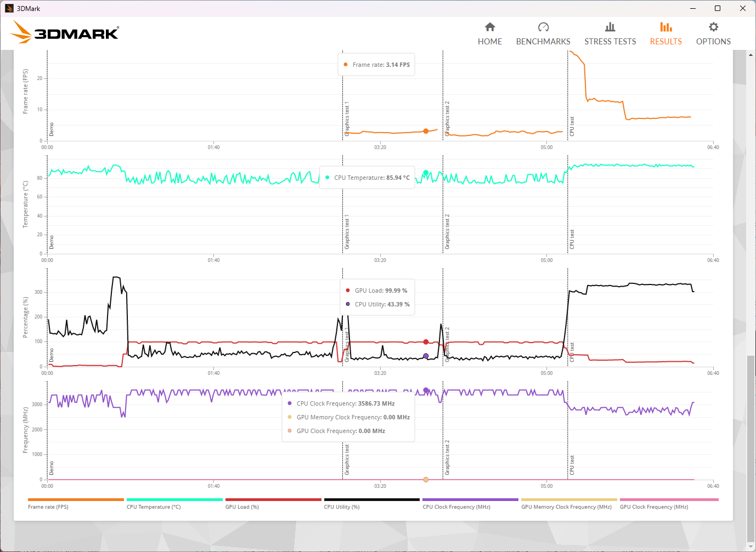The width and height of the screenshot is (756, 552).
Task: Open the Benchmarks gauge icon
Action: point(543,27)
